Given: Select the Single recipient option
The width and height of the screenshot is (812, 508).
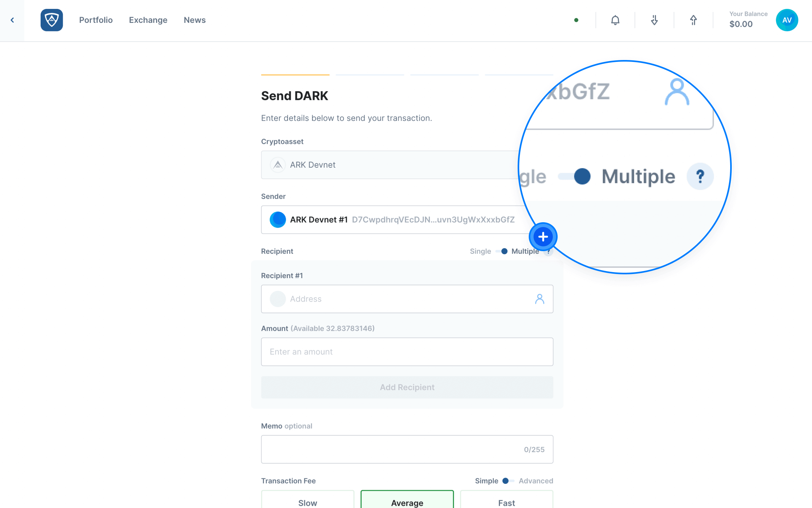Looking at the screenshot, I should pos(480,251).
